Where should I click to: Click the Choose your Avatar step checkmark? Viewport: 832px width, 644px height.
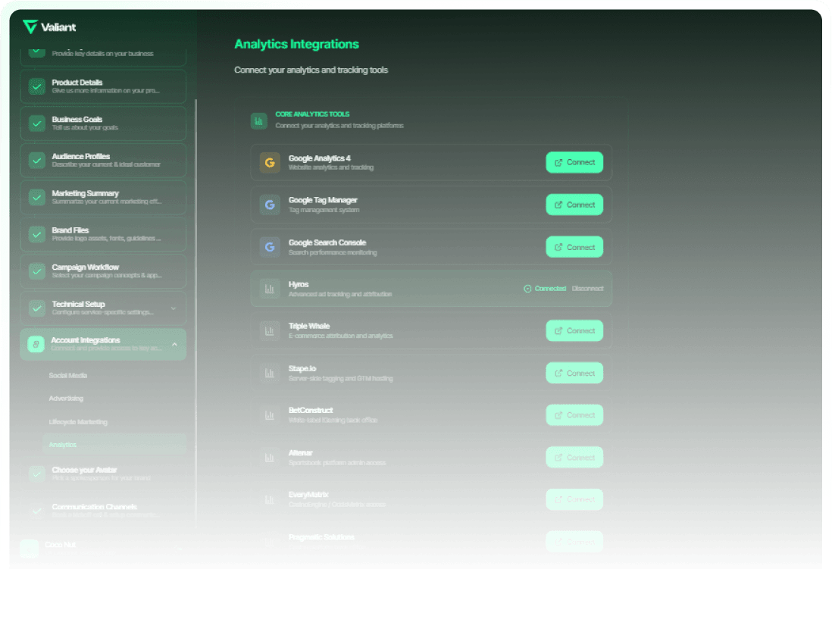click(36, 474)
